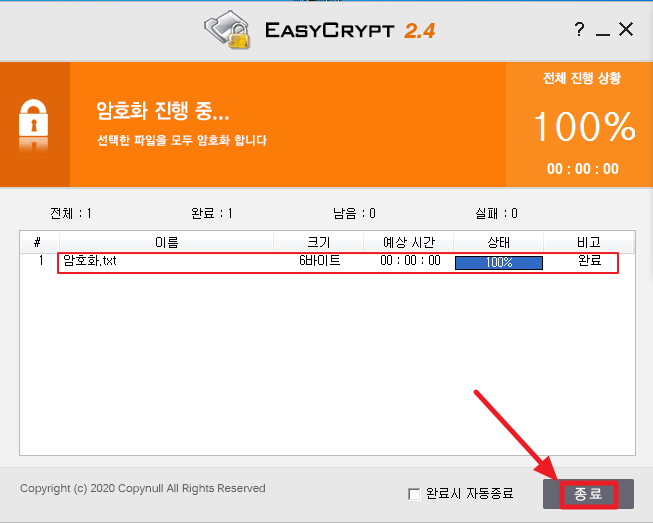Viewport: 653px width, 523px height.
Task: Click the overall elapsed timer 00 : 00 : 00
Action: click(x=583, y=169)
